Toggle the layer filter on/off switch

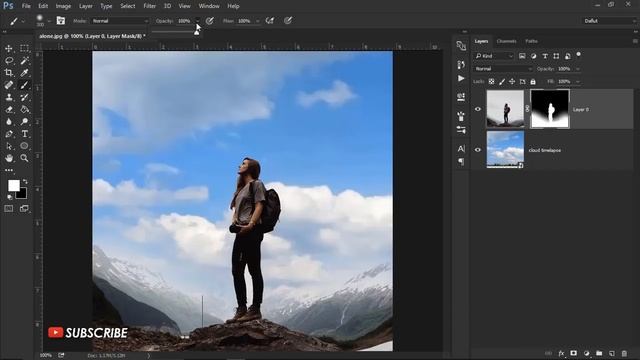[x=578, y=55]
